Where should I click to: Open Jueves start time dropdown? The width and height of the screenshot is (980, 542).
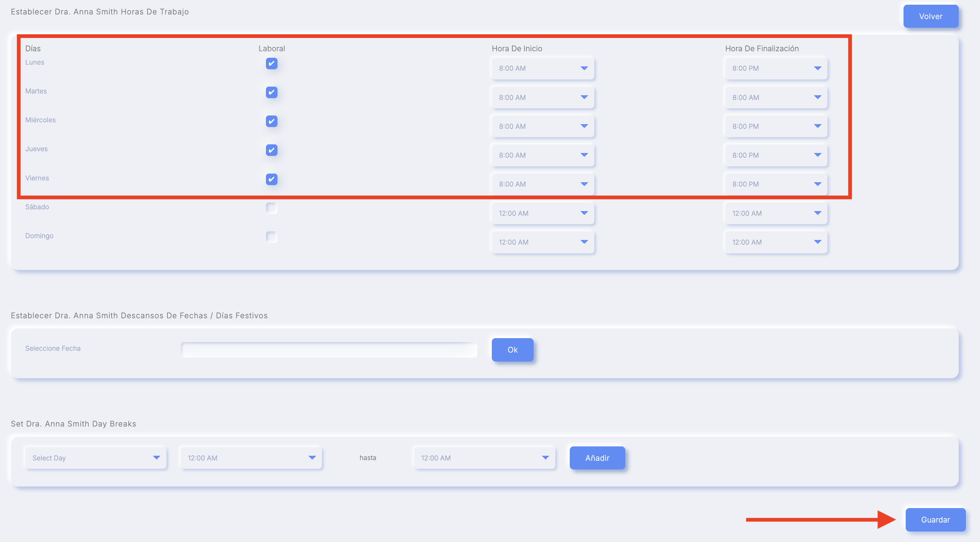[543, 155]
